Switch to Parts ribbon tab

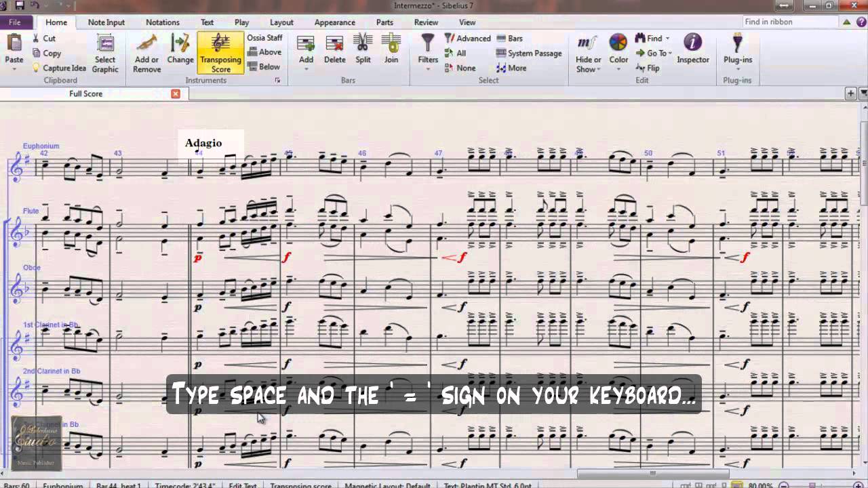(384, 22)
